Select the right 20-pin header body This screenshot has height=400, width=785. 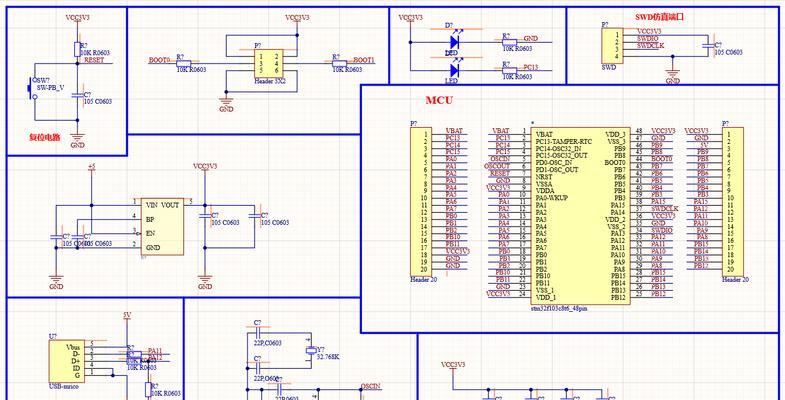[732, 201]
